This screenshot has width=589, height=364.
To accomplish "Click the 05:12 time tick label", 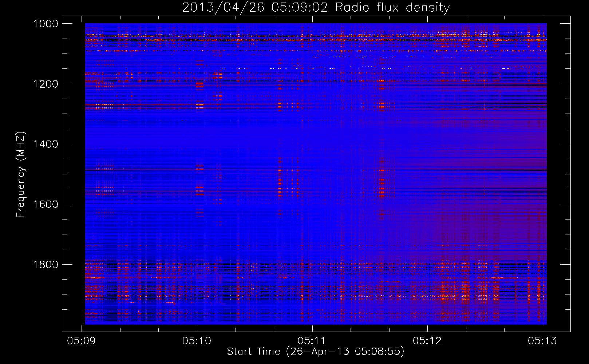I will (427, 341).
